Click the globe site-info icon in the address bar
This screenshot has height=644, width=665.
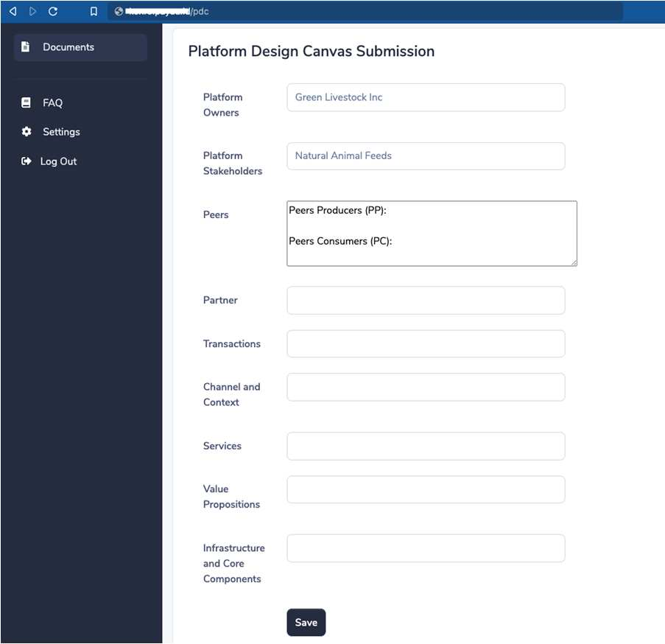119,12
